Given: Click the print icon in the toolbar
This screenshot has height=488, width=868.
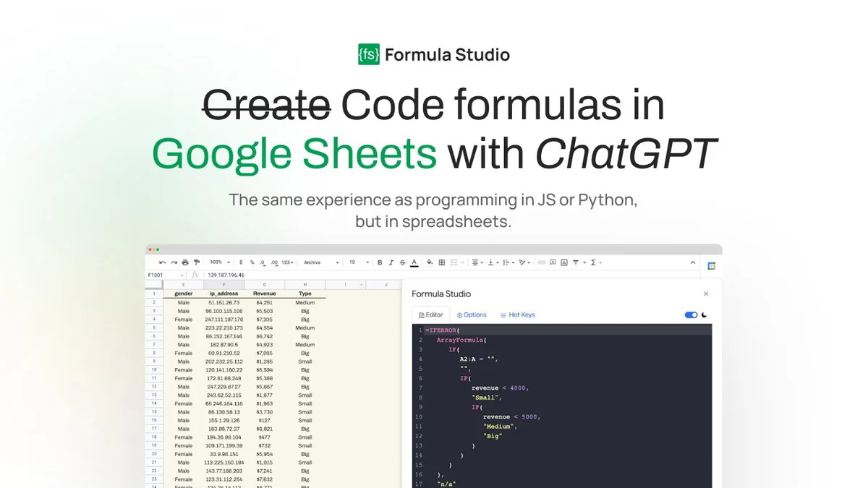Looking at the screenshot, I should click(x=185, y=262).
